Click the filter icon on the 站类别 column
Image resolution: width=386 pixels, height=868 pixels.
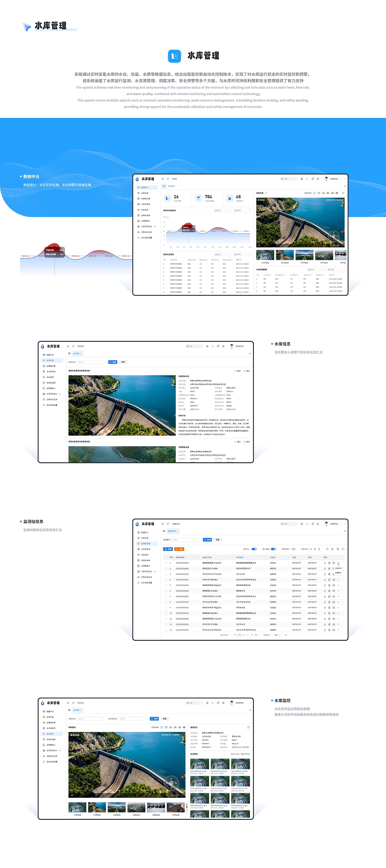coord(289,557)
